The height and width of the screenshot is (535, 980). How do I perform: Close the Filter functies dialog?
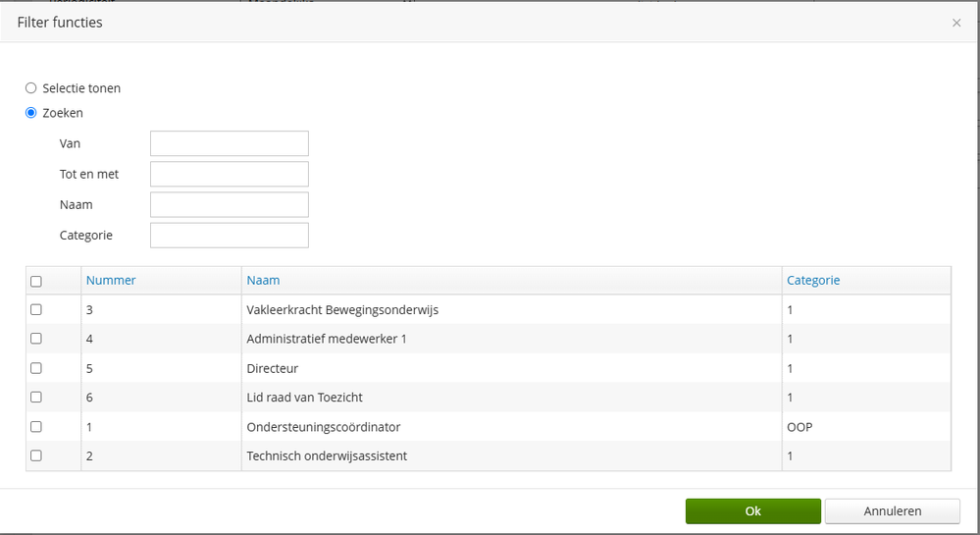click(956, 23)
